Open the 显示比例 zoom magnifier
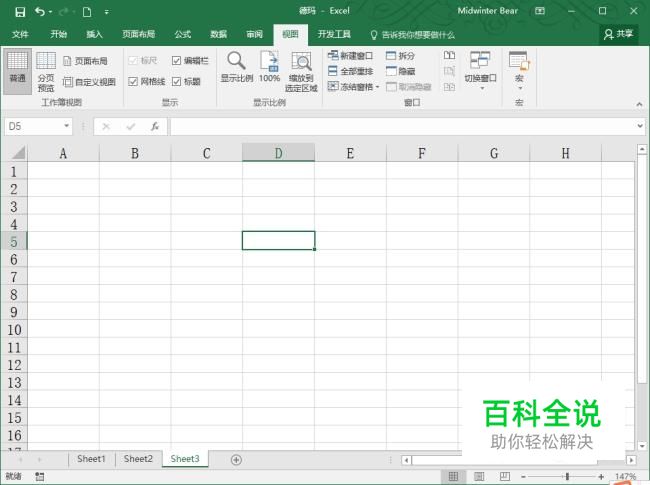The width and height of the screenshot is (650, 485). (x=236, y=67)
